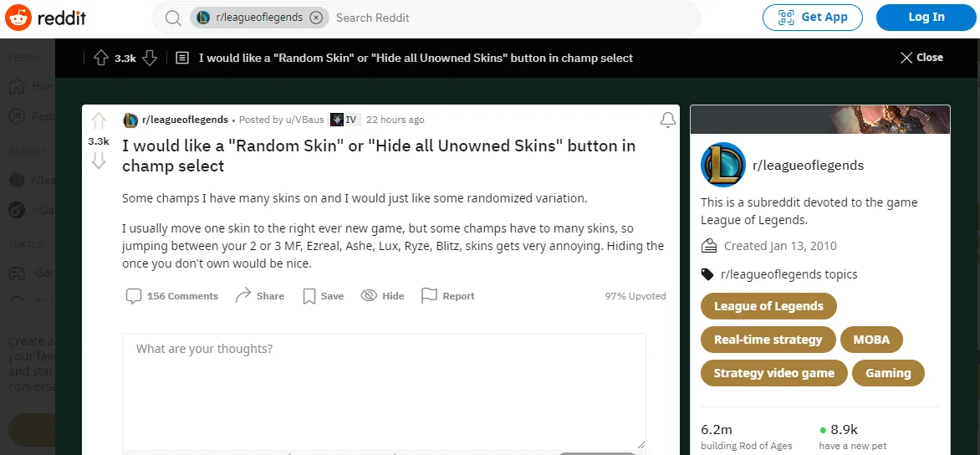Close the post overlay
This screenshot has width=980, height=455.
click(921, 58)
